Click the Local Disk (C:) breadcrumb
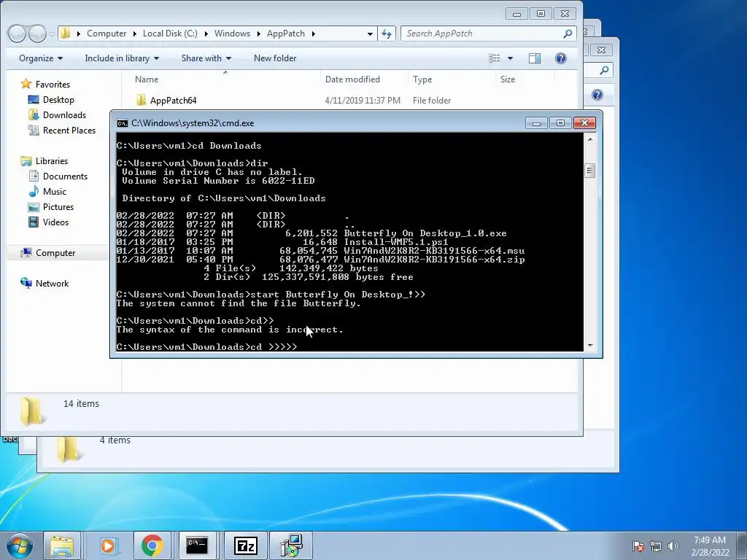This screenshot has height=560, width=747. click(x=170, y=34)
